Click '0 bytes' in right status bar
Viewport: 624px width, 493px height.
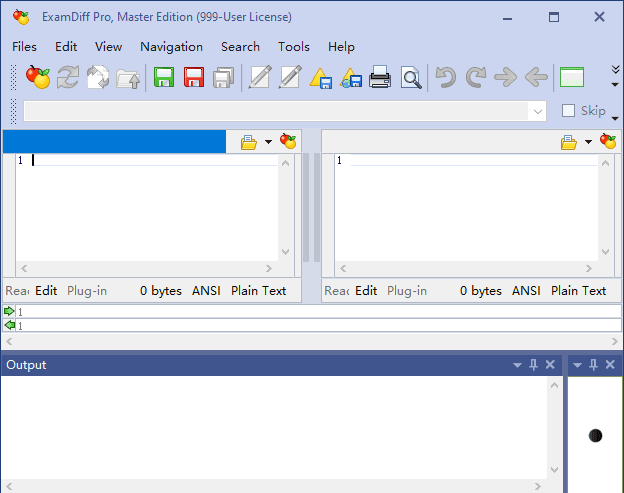[x=480, y=291]
